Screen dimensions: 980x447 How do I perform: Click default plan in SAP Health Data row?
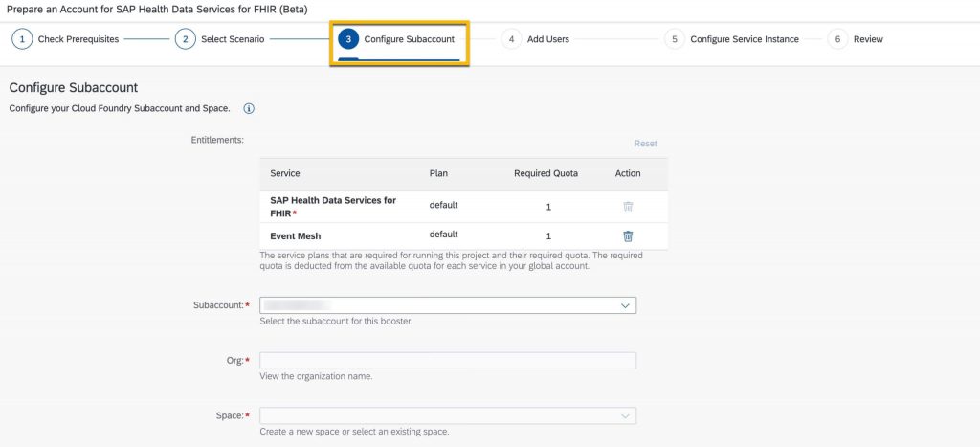(443, 205)
